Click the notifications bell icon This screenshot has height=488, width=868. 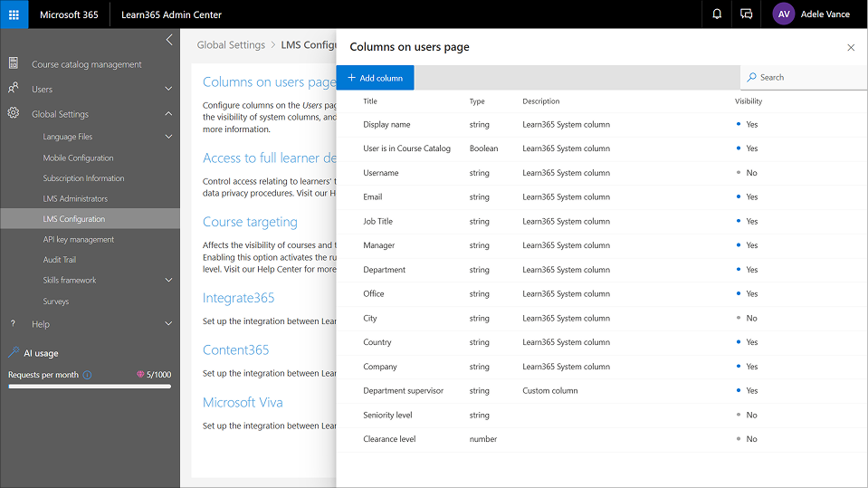pyautogui.click(x=717, y=14)
